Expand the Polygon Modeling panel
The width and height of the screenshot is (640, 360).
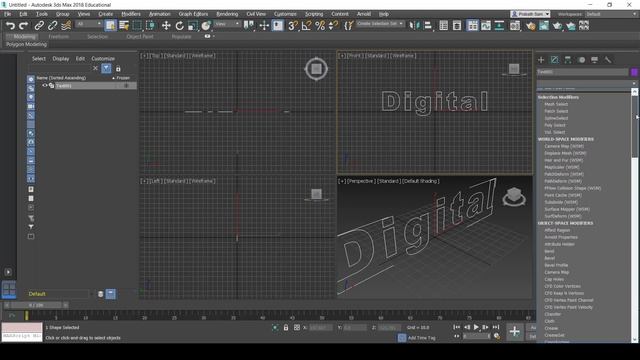point(26,44)
